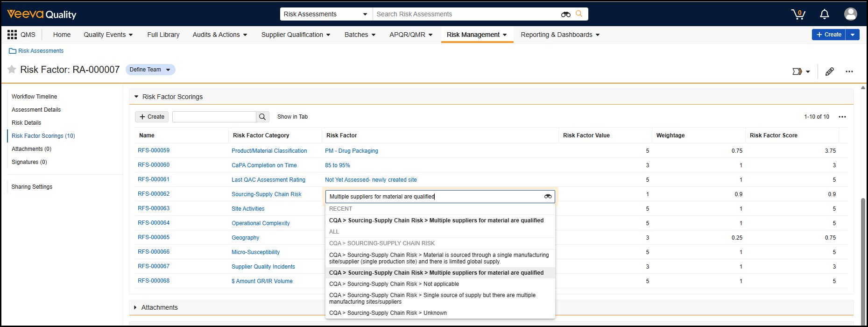The image size is (868, 327).
Task: Click Create button in Risk Factor Scorings
Action: pos(152,117)
